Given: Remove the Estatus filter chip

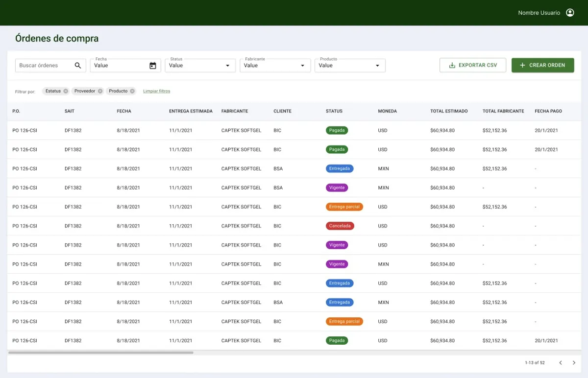Looking at the screenshot, I should click(66, 91).
